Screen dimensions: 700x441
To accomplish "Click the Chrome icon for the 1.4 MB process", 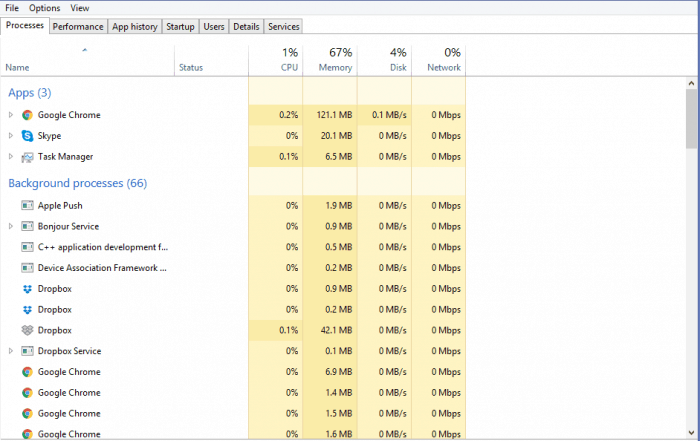I will [x=27, y=393].
